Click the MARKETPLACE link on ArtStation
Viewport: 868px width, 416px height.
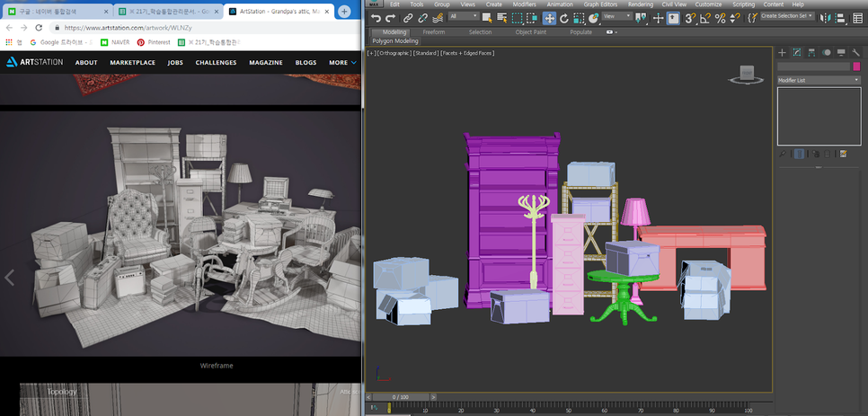point(132,63)
